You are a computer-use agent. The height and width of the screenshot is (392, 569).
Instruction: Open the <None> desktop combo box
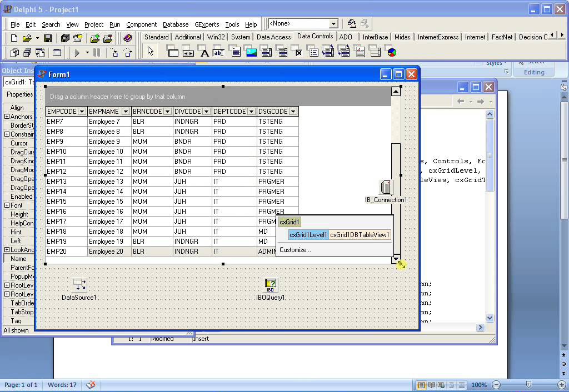[303, 23]
